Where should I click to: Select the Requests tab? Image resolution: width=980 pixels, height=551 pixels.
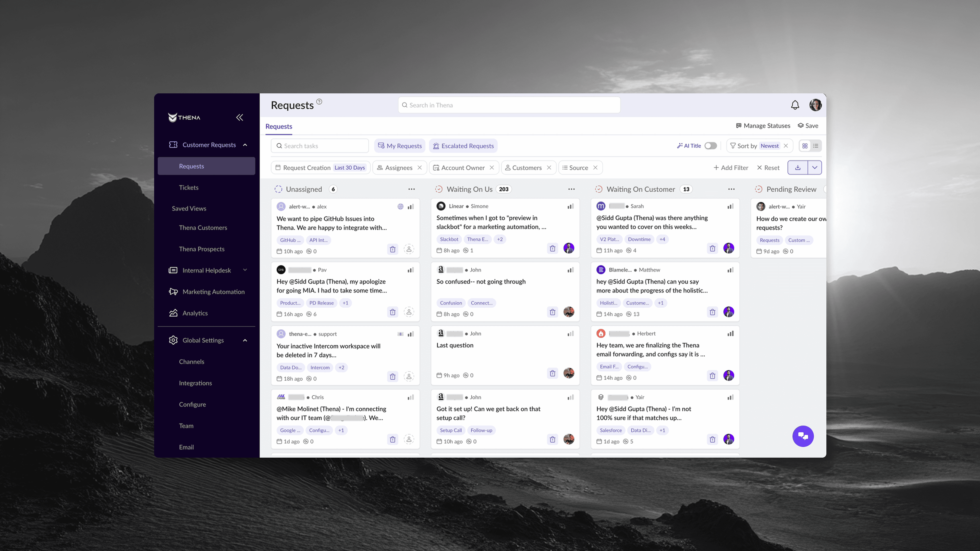click(x=278, y=126)
